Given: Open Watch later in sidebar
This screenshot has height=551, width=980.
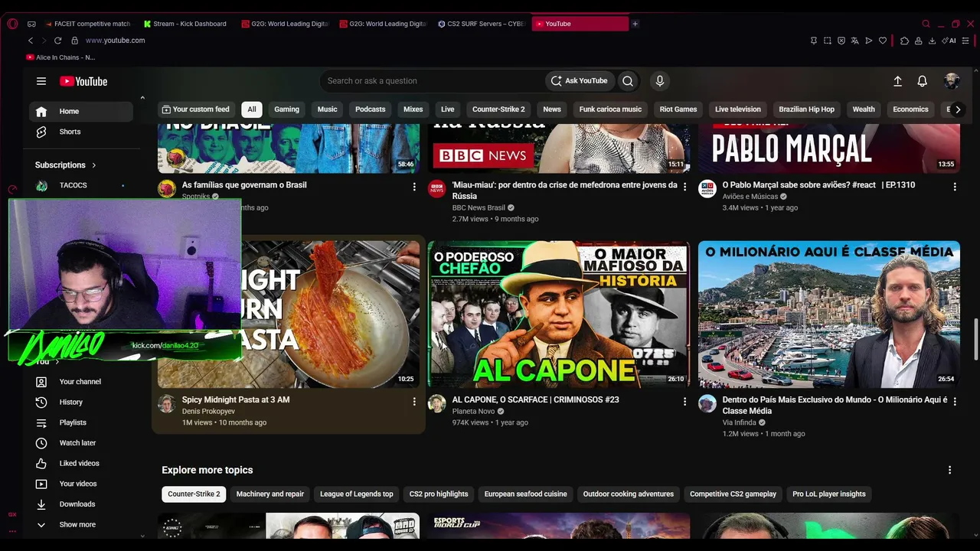Looking at the screenshot, I should [81, 443].
